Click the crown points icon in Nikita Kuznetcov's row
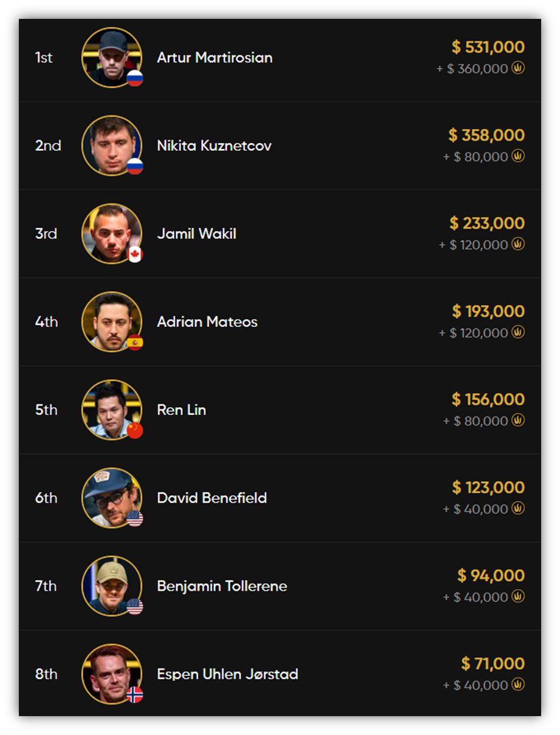Image resolution: width=560 pixels, height=735 pixels. coord(518,156)
